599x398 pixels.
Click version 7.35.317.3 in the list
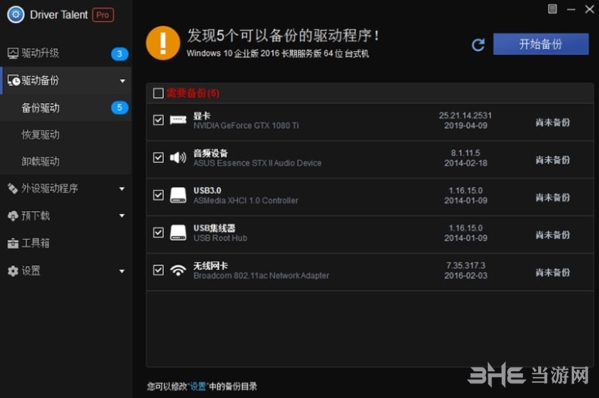pos(465,265)
